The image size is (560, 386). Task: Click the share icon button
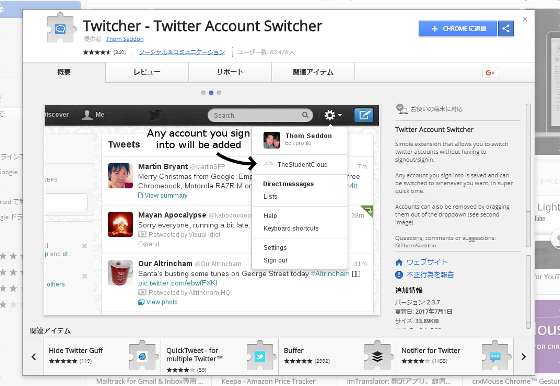click(x=506, y=29)
